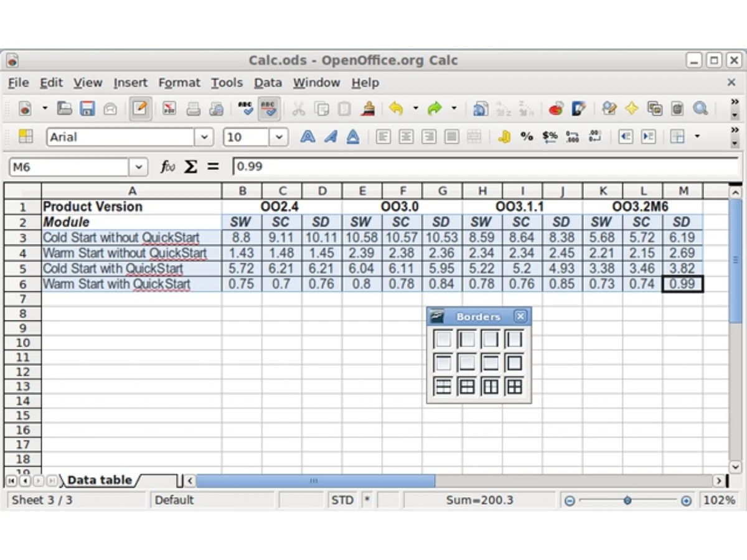Screen dimensions: 747x560
Task: Launch the Function Wizard
Action: click(167, 167)
